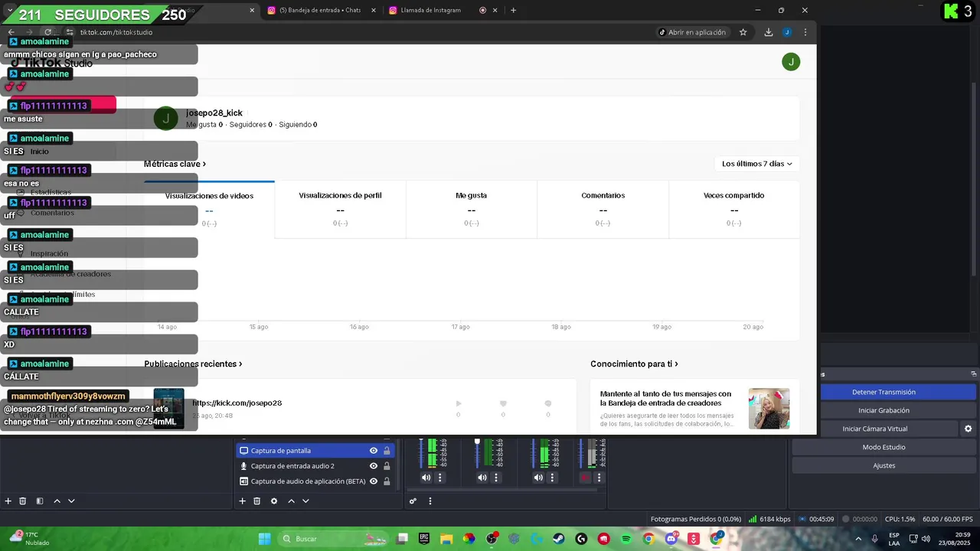Toggle visibility of Captura de entrada audio 2

pyautogui.click(x=374, y=466)
